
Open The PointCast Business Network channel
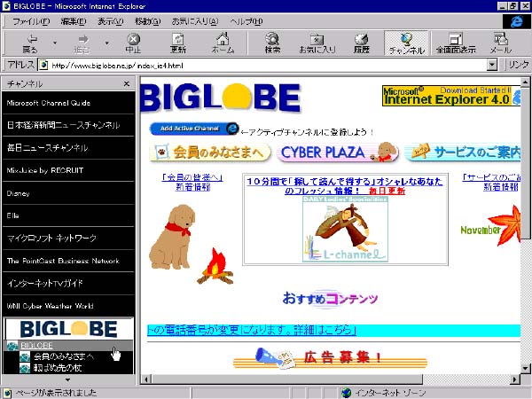(68, 261)
